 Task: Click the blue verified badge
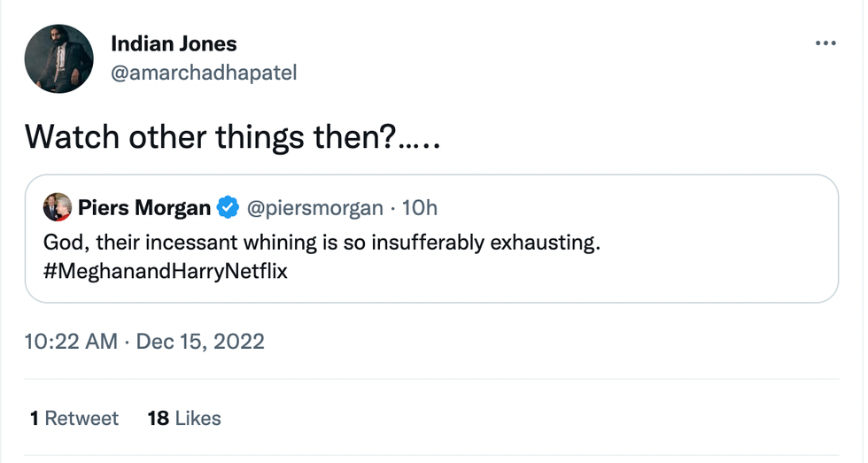coord(229,208)
